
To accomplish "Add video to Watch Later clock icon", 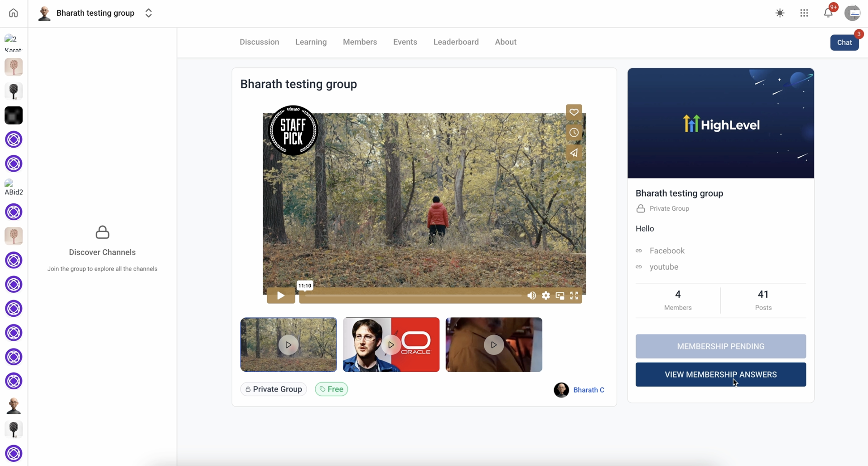I will pos(574,132).
